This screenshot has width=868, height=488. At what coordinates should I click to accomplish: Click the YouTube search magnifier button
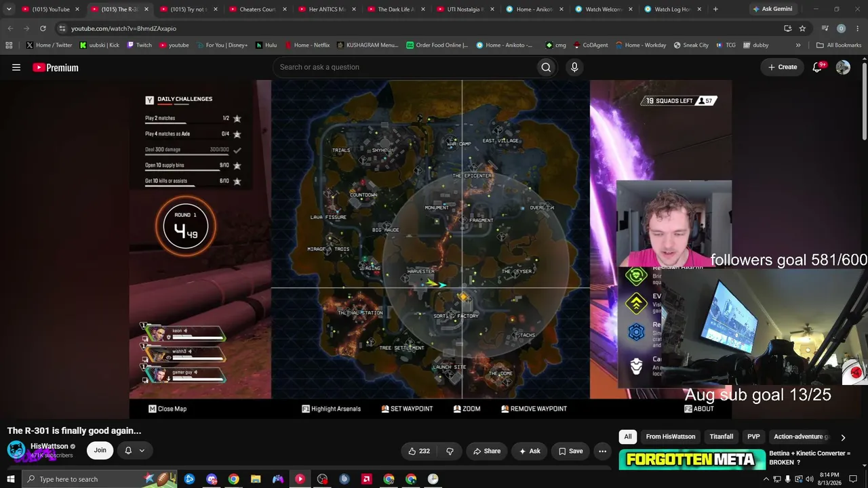(x=546, y=67)
